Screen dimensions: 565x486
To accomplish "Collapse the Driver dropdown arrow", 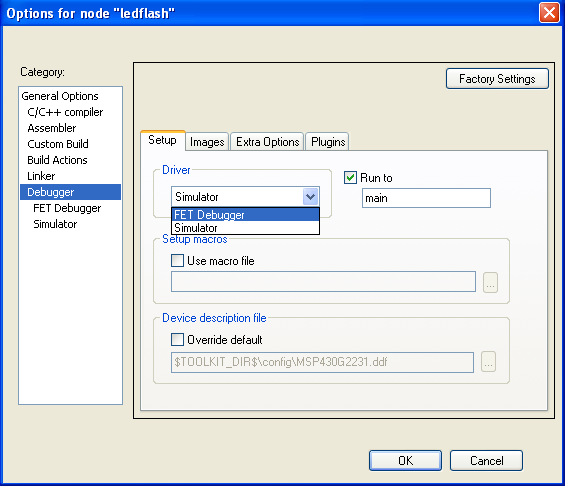I will [310, 197].
